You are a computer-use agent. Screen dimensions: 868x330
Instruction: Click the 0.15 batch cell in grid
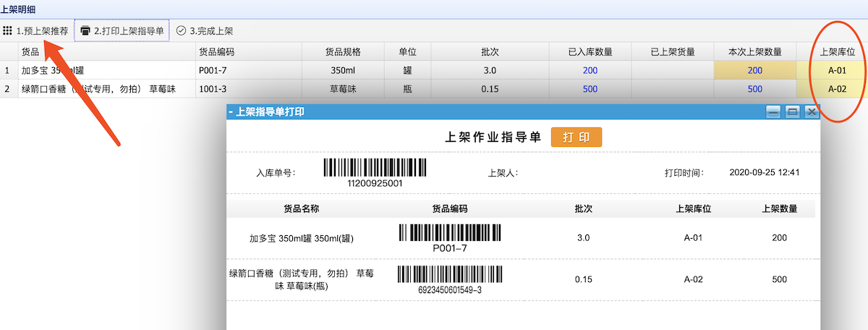point(490,88)
